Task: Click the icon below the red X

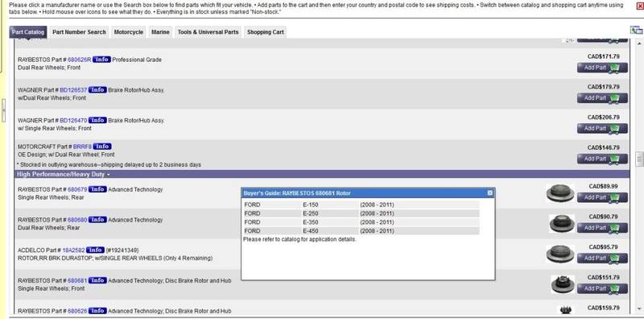Action: click(636, 30)
